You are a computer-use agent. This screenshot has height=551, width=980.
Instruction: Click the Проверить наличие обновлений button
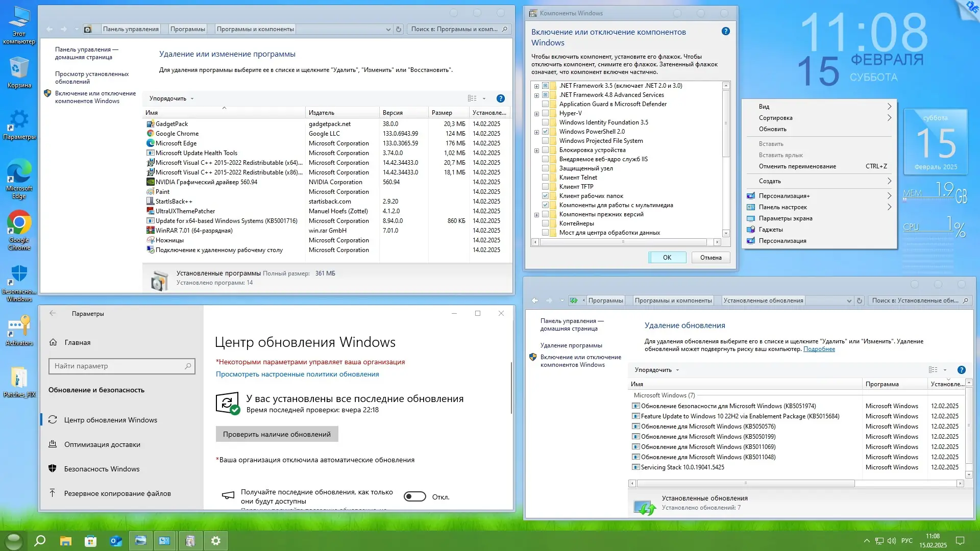click(x=277, y=434)
